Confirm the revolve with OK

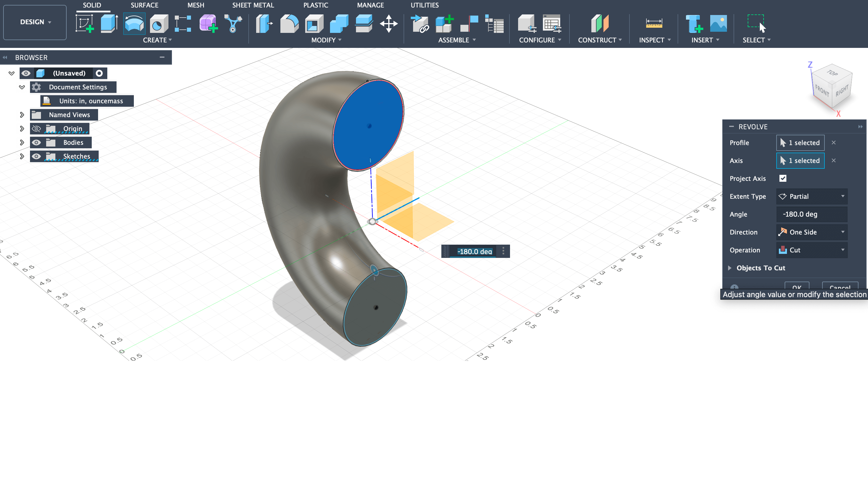point(797,287)
